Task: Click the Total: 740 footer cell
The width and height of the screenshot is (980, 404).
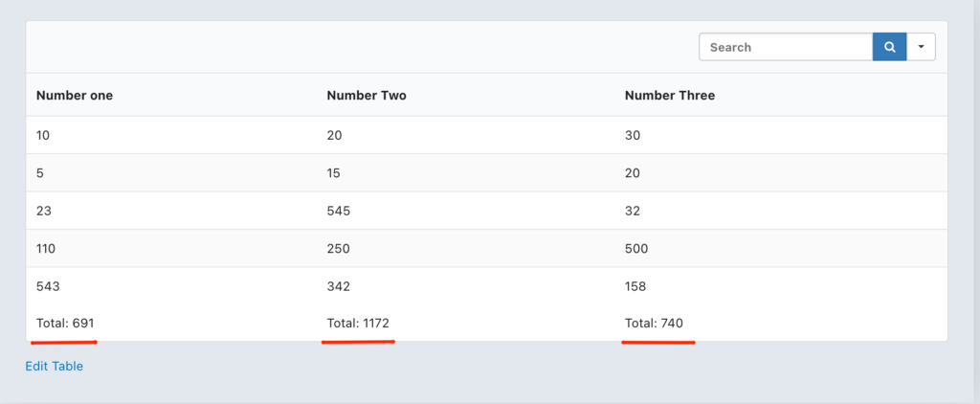Action: [654, 323]
